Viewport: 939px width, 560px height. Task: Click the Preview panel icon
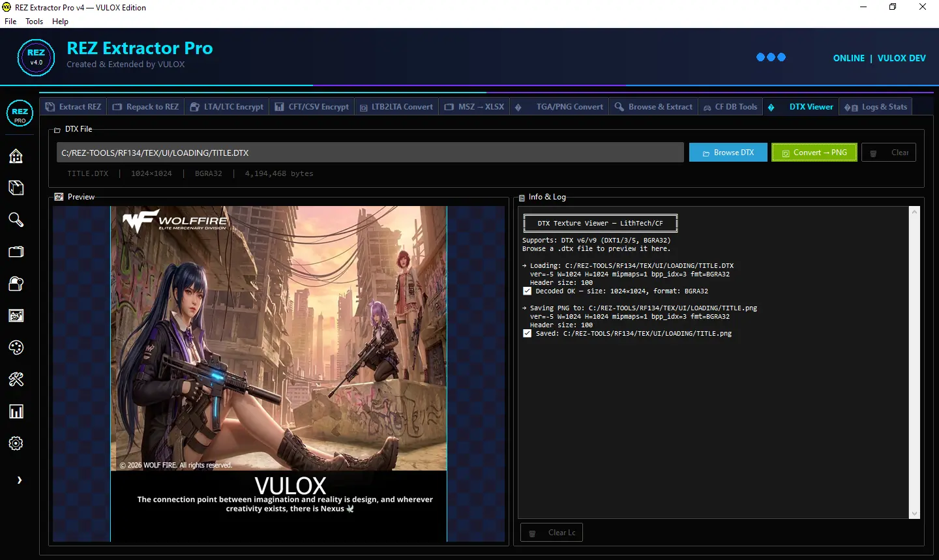click(59, 197)
